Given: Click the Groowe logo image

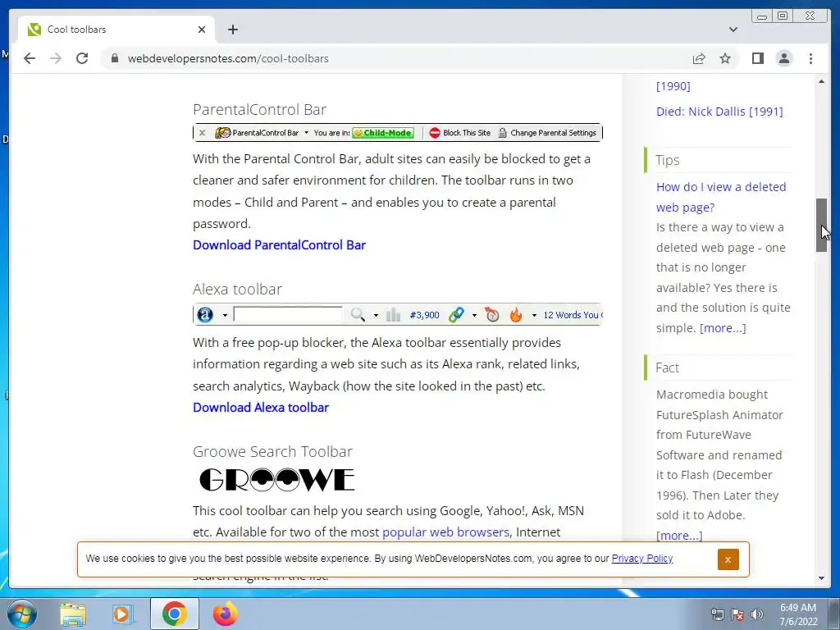Looking at the screenshot, I should [276, 479].
